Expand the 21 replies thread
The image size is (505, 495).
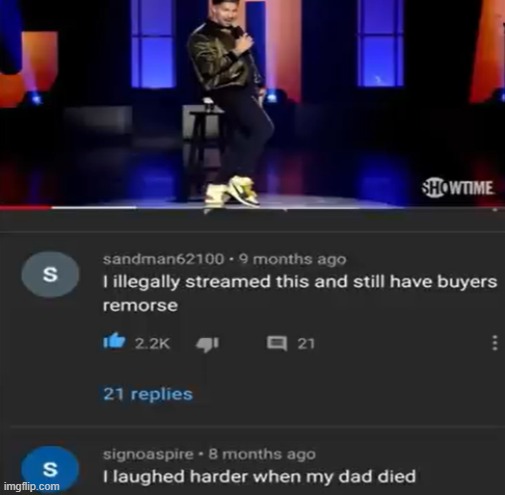click(148, 394)
